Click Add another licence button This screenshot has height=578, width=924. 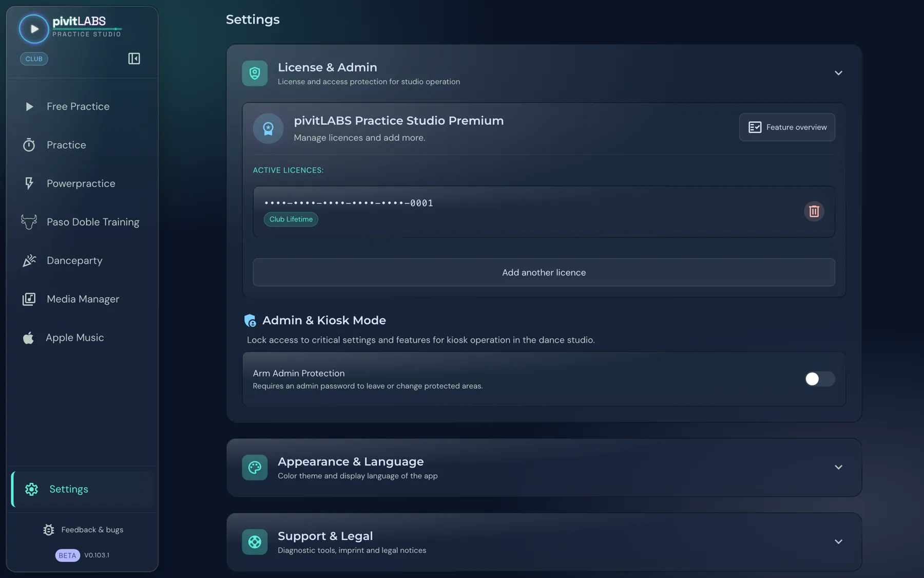pyautogui.click(x=544, y=272)
